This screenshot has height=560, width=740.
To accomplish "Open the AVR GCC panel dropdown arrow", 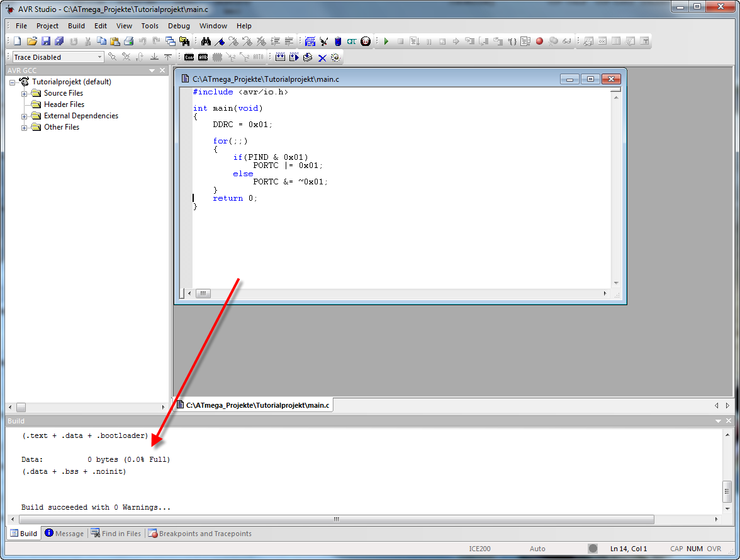I will click(x=152, y=70).
